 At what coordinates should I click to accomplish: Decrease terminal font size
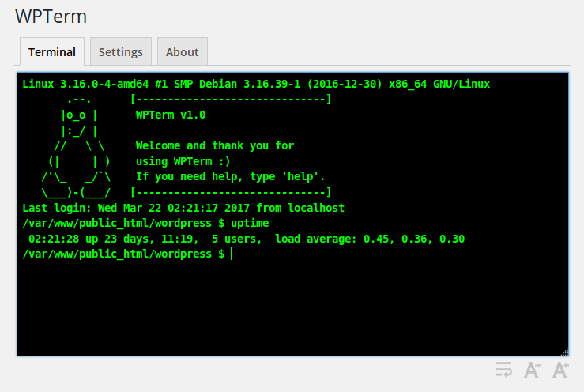click(x=532, y=370)
